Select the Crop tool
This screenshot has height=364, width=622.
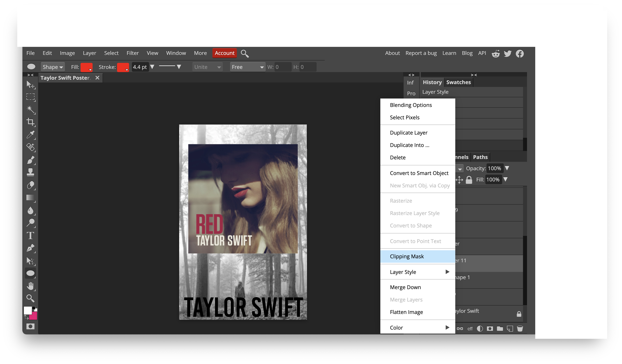pyautogui.click(x=31, y=122)
